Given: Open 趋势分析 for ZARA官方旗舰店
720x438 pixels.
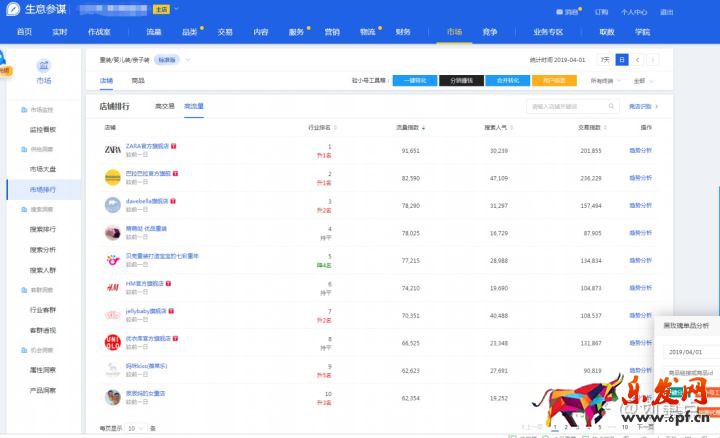Looking at the screenshot, I should (640, 149).
